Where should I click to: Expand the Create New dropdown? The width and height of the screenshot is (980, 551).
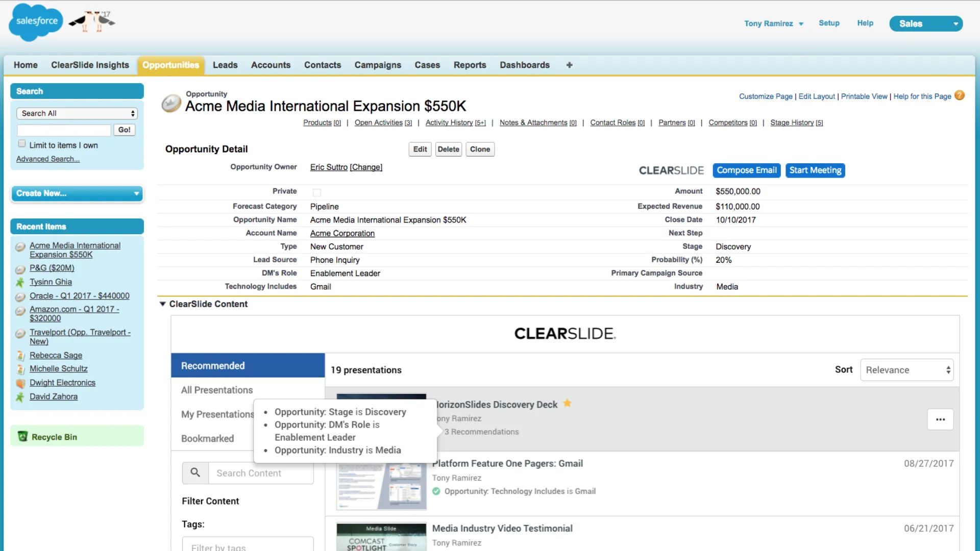tap(77, 193)
